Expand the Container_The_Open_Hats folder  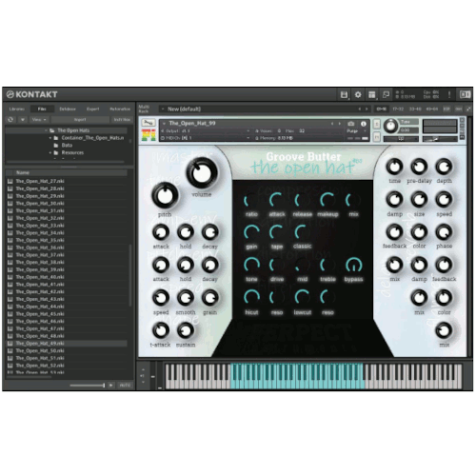[50, 138]
